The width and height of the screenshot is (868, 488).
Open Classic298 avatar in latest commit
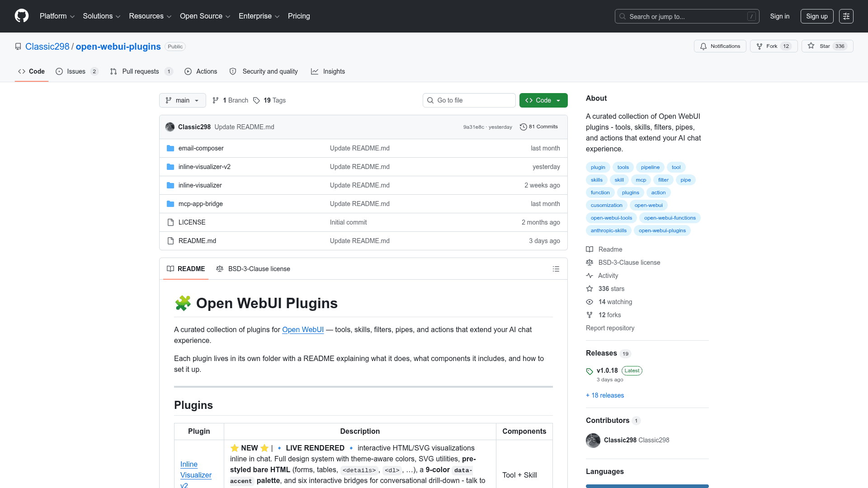tap(170, 127)
